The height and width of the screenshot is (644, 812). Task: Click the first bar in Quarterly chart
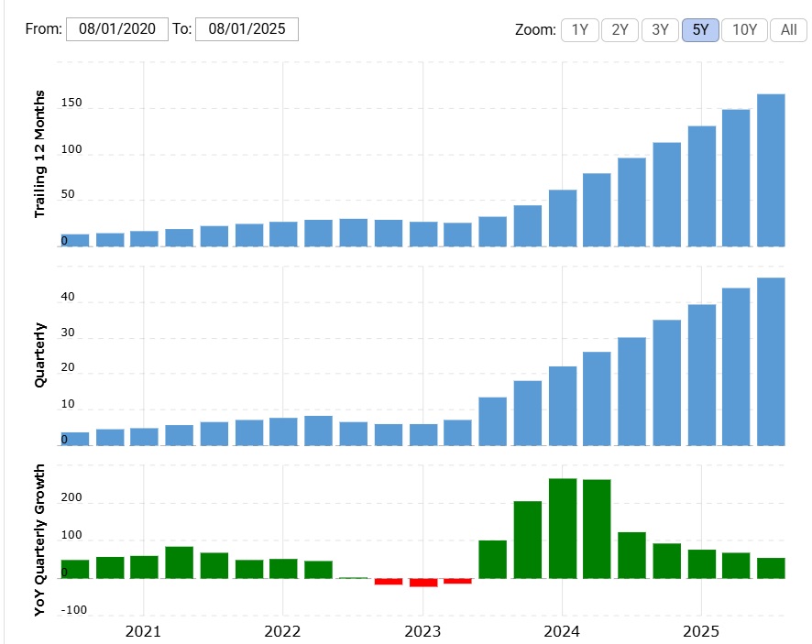75,439
